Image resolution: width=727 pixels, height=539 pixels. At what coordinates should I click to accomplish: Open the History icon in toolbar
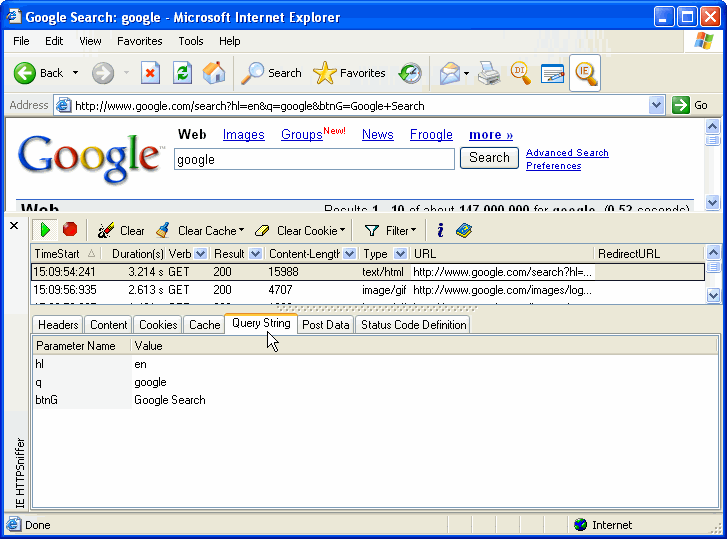(x=410, y=73)
